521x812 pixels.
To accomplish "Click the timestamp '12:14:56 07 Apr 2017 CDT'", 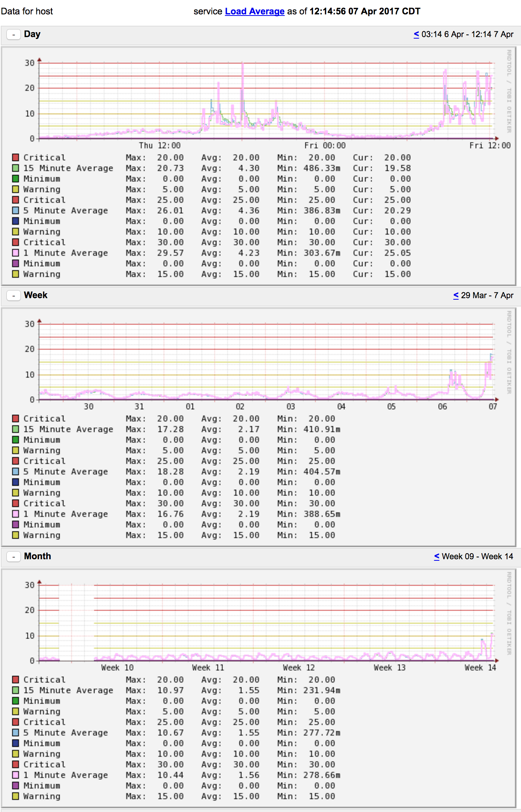I will 365,11.
